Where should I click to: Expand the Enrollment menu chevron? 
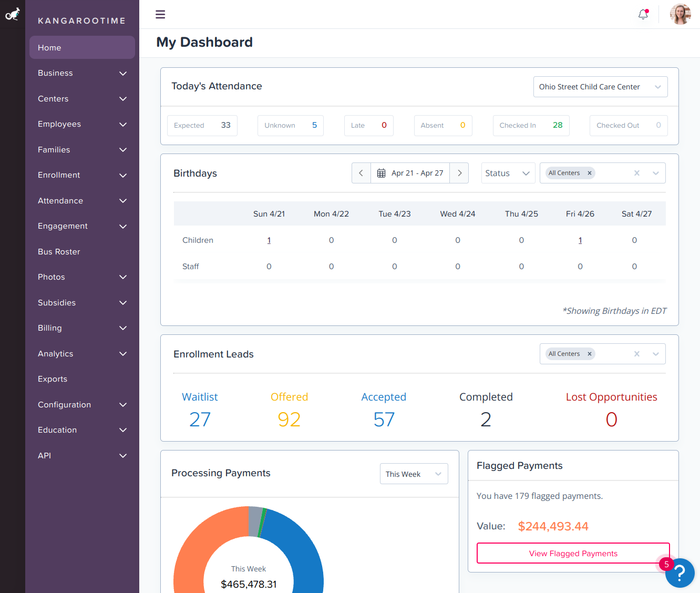coord(123,175)
